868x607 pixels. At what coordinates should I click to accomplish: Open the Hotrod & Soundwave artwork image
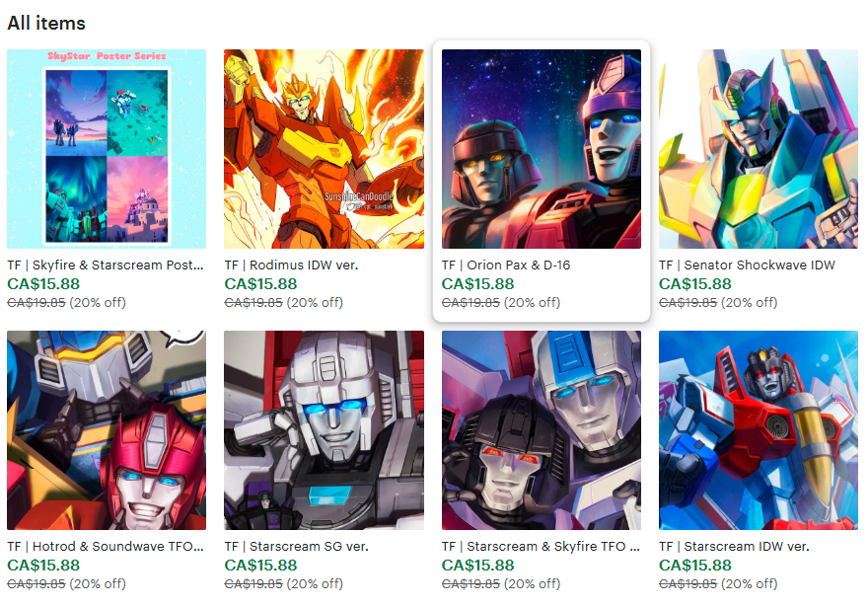107,430
